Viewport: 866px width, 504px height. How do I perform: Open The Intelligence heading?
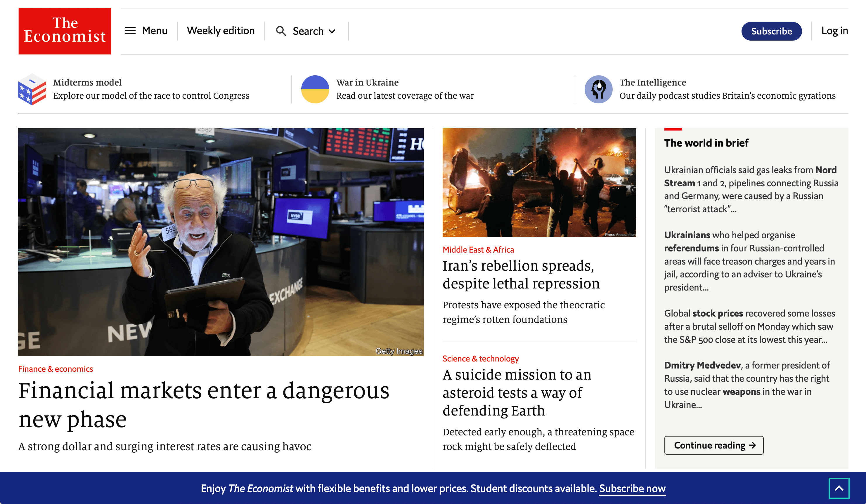click(653, 82)
